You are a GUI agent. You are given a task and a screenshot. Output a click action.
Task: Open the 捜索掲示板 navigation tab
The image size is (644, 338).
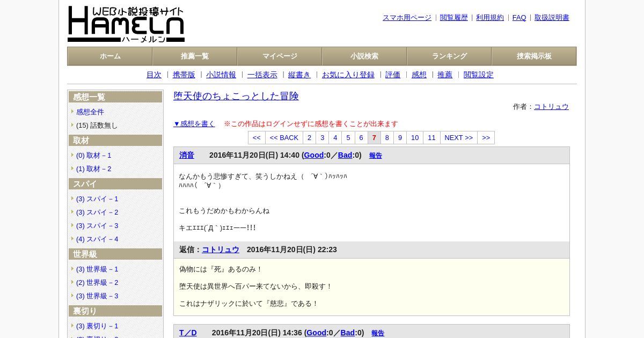[534, 56]
